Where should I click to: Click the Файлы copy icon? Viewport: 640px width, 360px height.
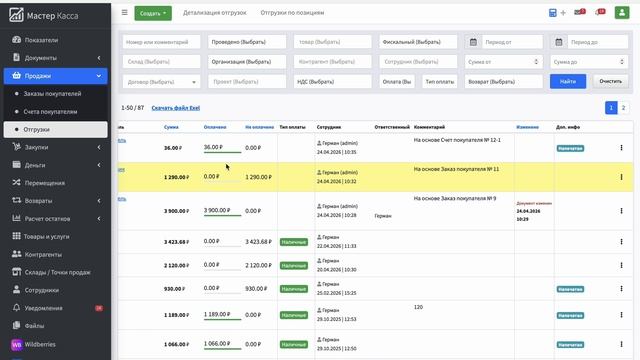coord(16,325)
